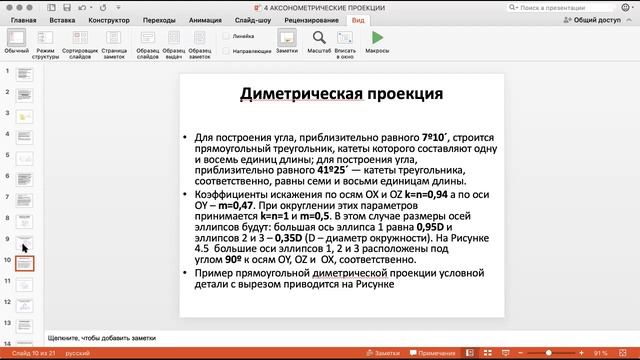Switch to normal view in status bar
This screenshot has height=360, width=640.
pyautogui.click(x=470, y=353)
